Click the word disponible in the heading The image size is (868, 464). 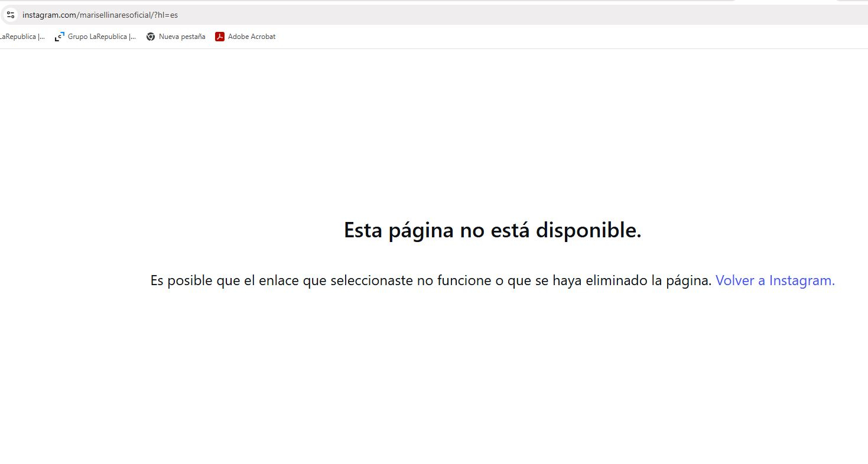coord(588,230)
